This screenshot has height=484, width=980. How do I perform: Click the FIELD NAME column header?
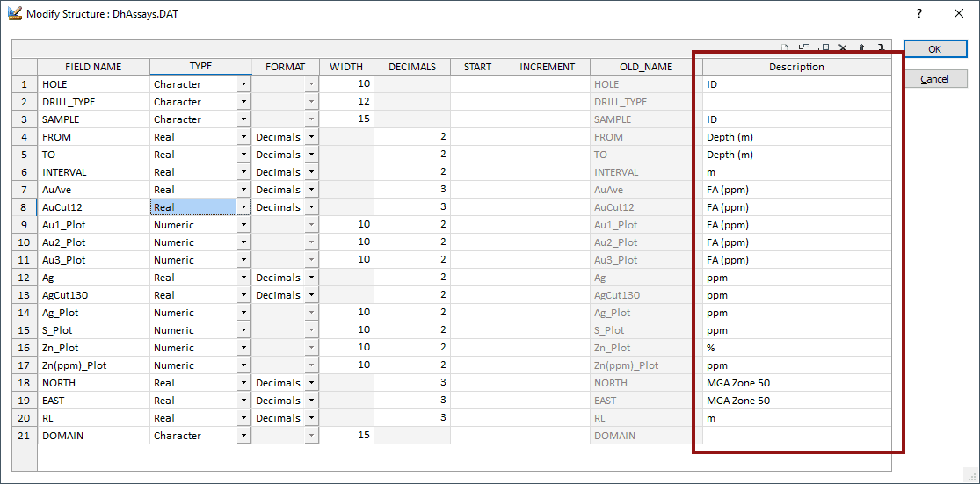click(x=93, y=67)
